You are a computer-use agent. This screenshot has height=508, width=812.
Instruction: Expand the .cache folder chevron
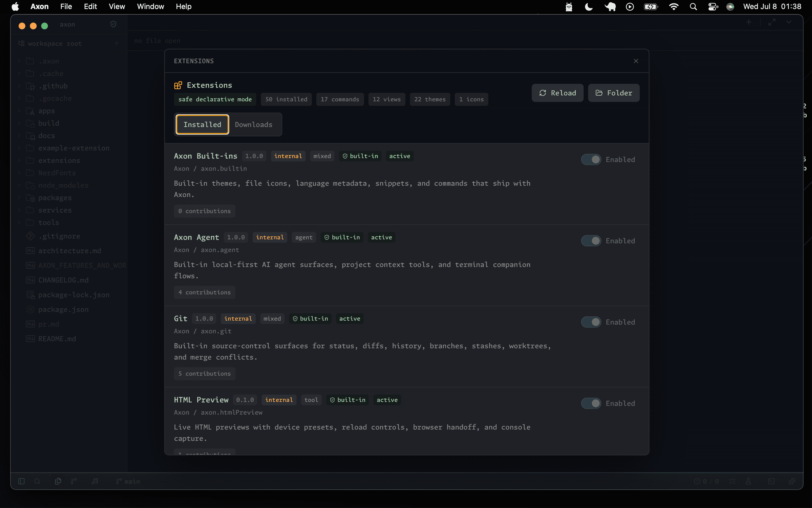[x=19, y=74]
